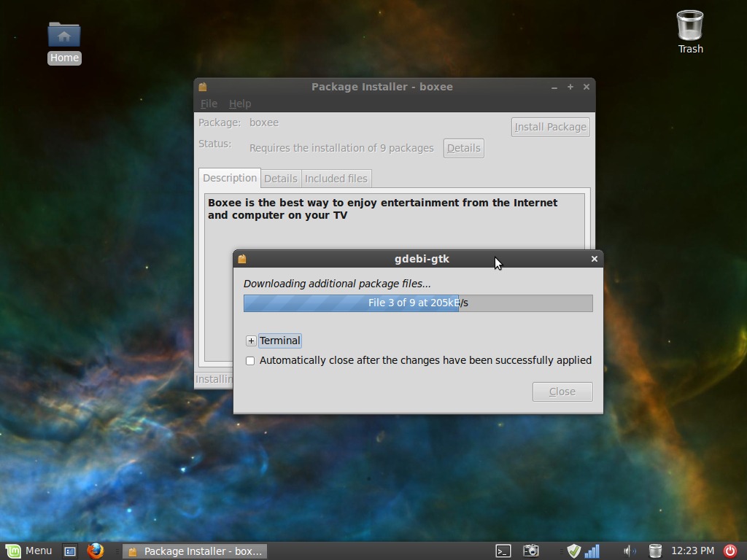Viewport: 747px width, 560px height.
Task: Enable automatically close after changes applied
Action: (250, 360)
